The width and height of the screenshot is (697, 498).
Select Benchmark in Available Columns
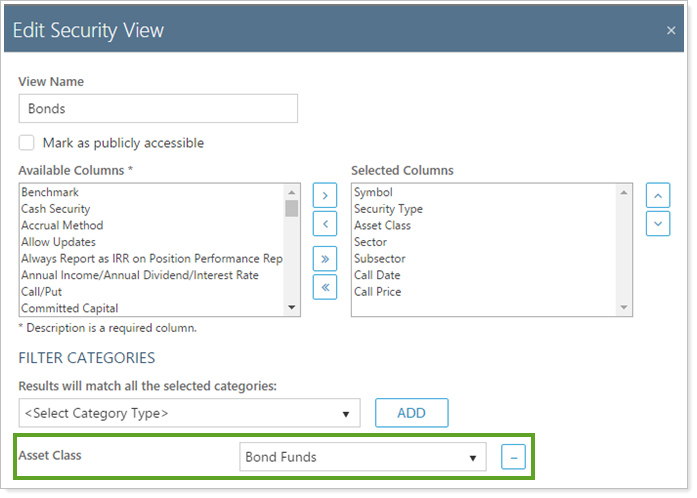[50, 192]
